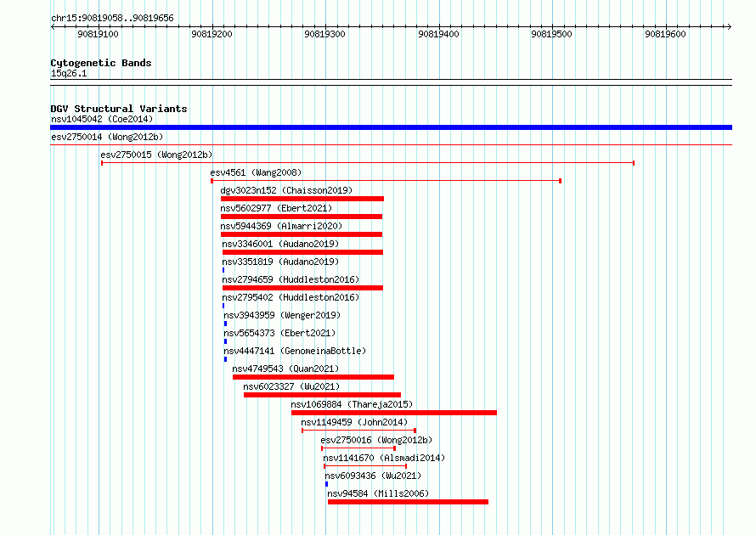Screen dimensions: 756x535
Task: Click the 15q26.1 band label
Action: coord(69,73)
